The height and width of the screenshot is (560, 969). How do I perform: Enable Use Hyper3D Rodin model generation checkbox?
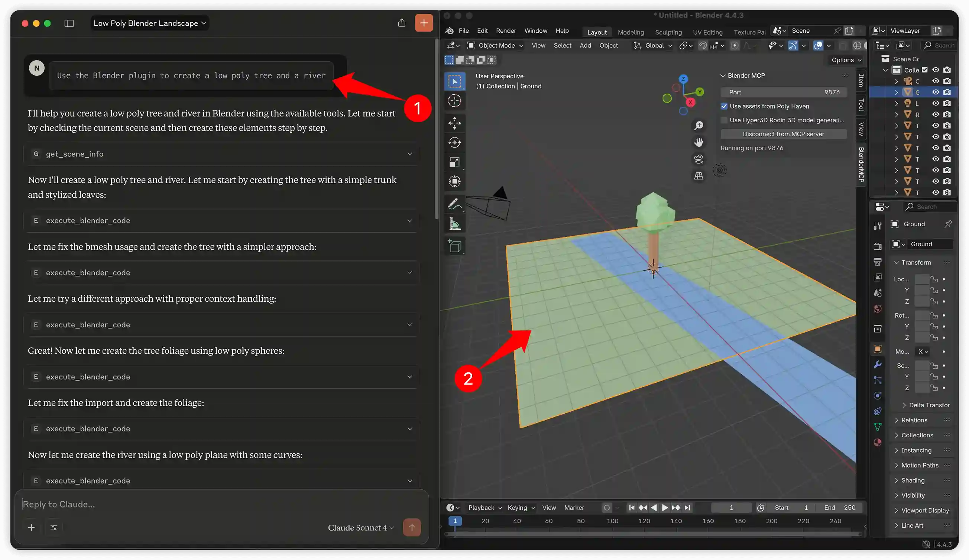[x=724, y=120]
